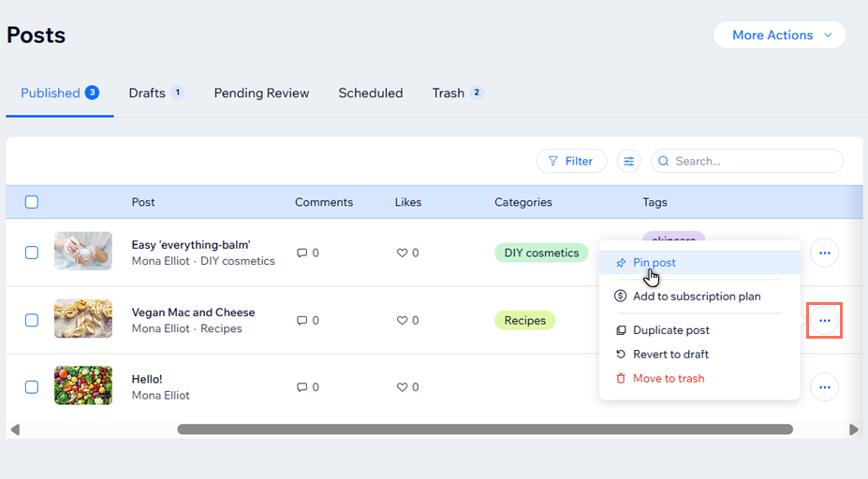Open the three-dot menu for Vegan Mac and Cheese
The height and width of the screenshot is (479, 868).
tap(824, 320)
